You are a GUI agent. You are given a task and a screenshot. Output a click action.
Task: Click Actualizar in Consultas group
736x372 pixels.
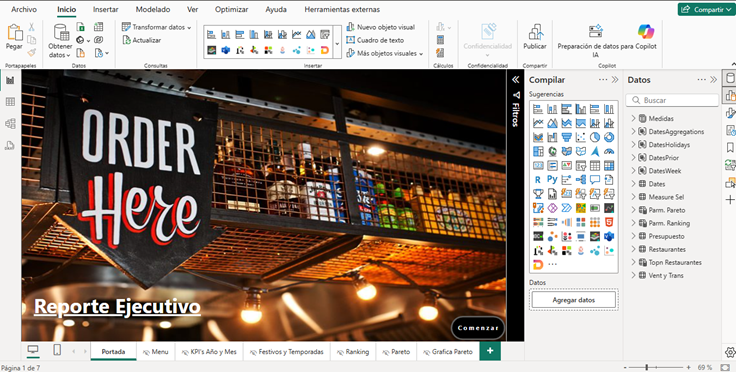click(x=142, y=40)
